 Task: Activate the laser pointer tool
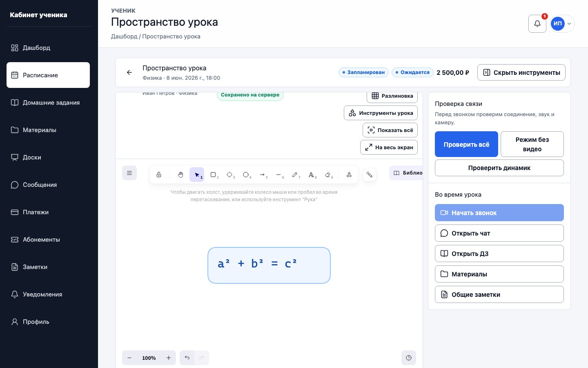click(370, 175)
